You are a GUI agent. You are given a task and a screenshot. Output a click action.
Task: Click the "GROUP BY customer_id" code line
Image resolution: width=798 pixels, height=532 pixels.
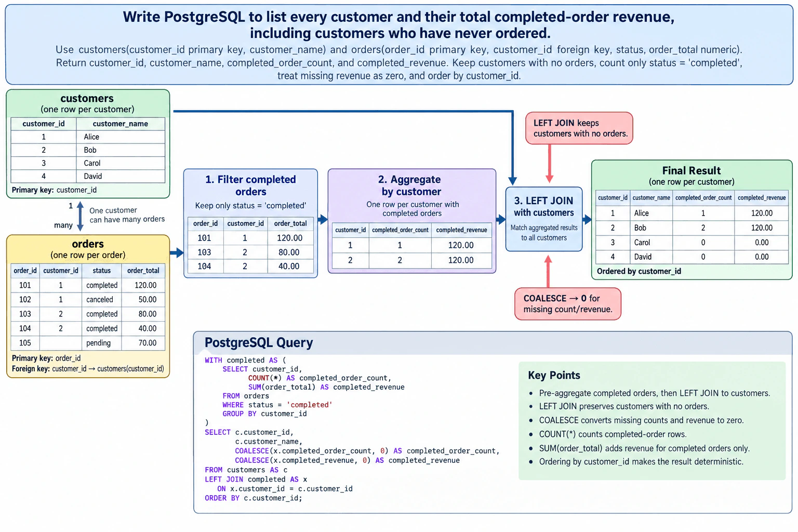coord(264,414)
